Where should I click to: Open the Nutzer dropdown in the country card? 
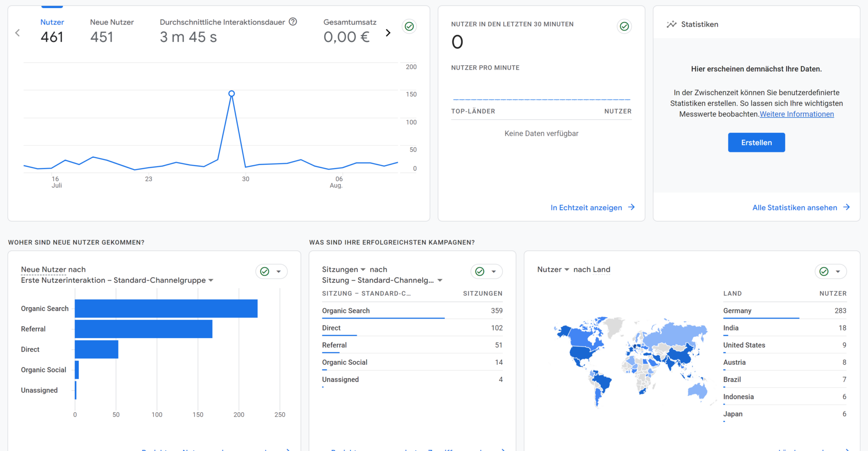pos(566,269)
